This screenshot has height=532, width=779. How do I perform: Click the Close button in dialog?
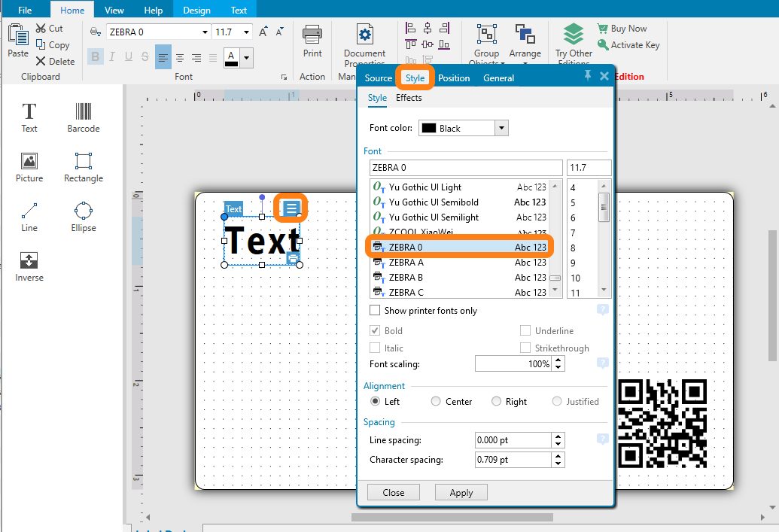[x=393, y=493]
